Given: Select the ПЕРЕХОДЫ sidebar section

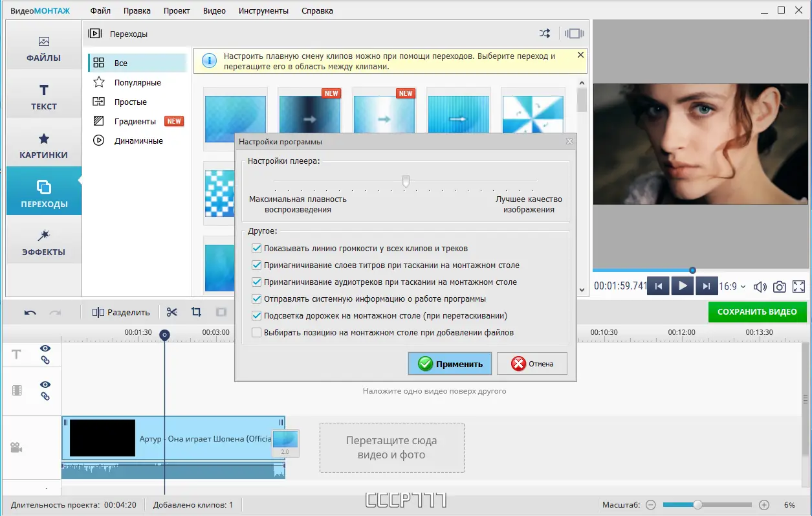Looking at the screenshot, I should click(43, 190).
